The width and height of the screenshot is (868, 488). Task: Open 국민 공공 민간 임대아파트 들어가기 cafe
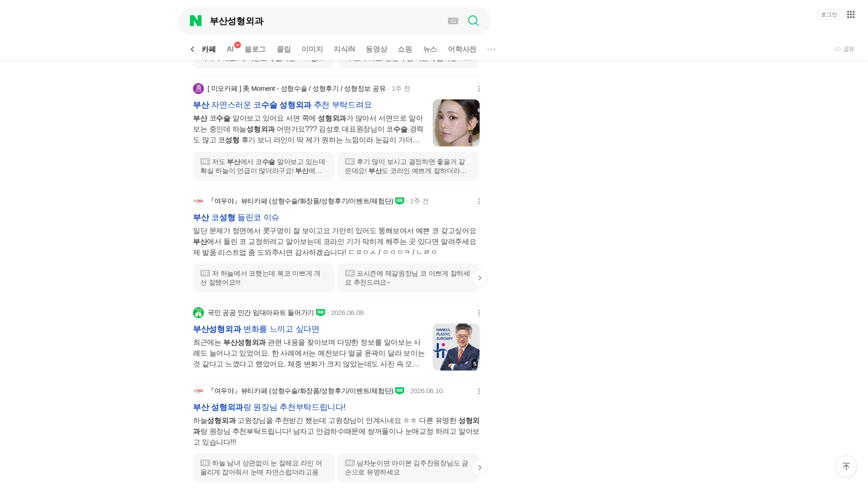coord(260,313)
